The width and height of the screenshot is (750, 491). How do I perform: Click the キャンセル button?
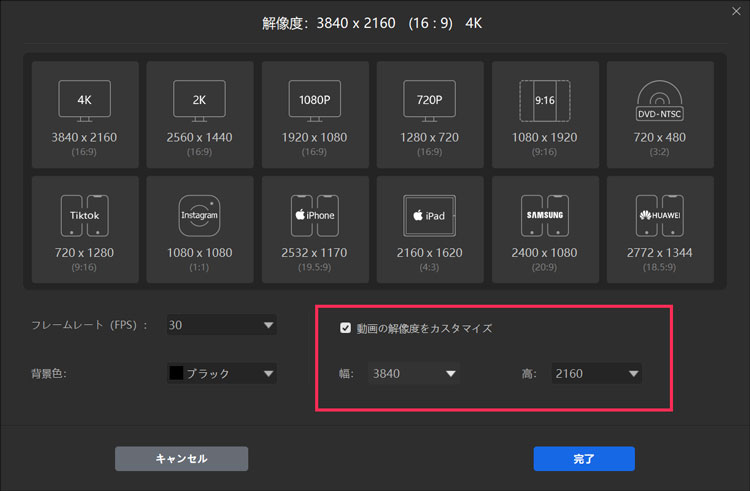181,459
